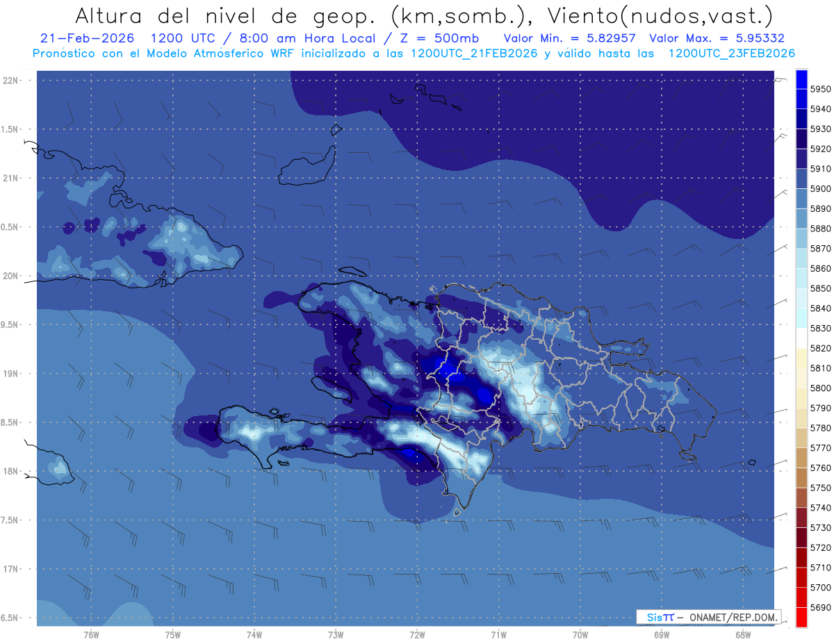Click the legend value '5780'
This screenshot has height=644, width=834.
[821, 428]
